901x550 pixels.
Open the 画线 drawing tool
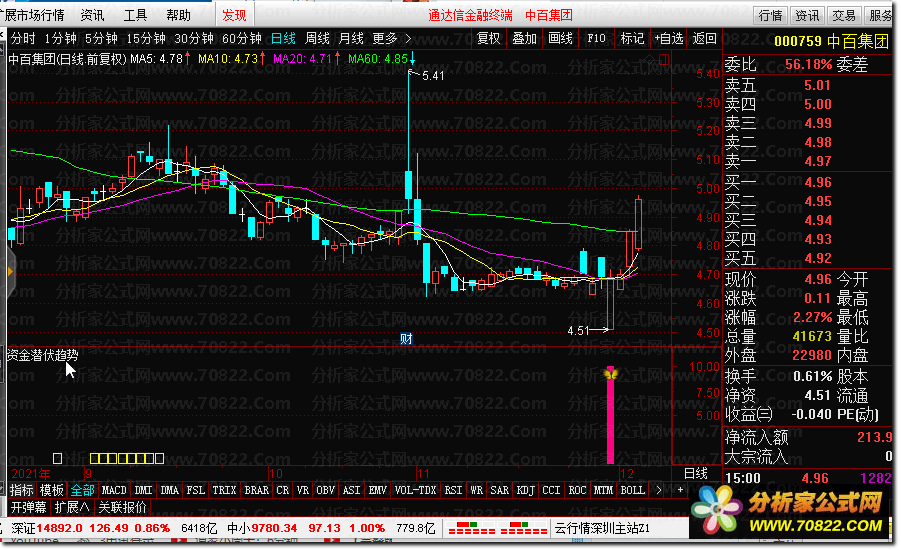click(x=560, y=39)
